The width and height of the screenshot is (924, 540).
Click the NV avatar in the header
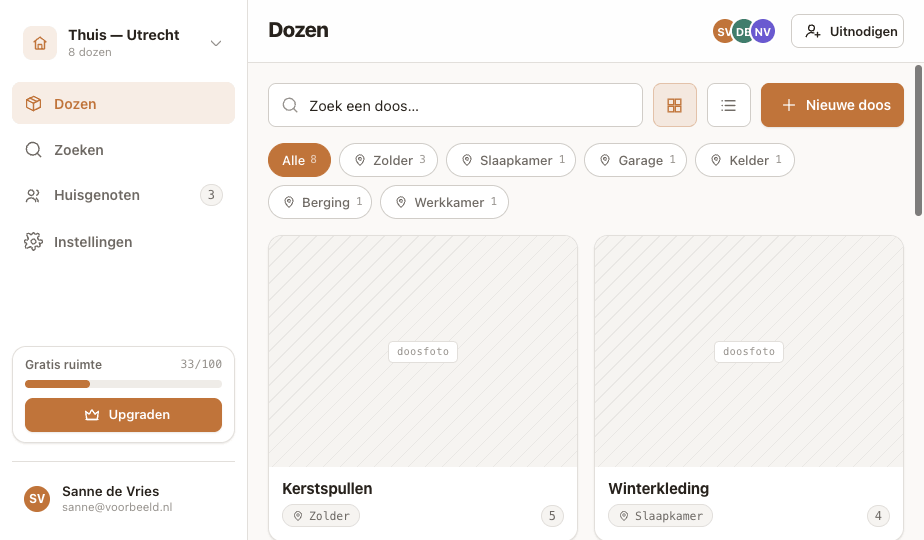pyautogui.click(x=763, y=31)
